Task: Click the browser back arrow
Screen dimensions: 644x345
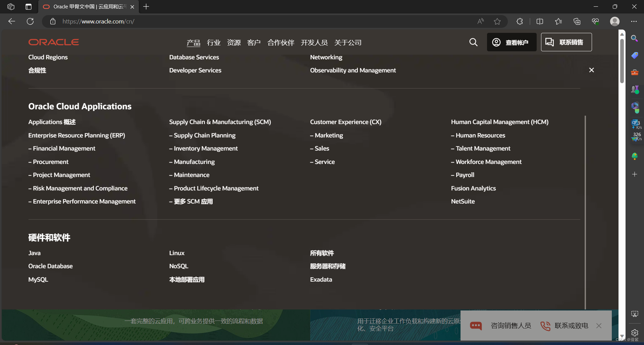Action: (12, 21)
